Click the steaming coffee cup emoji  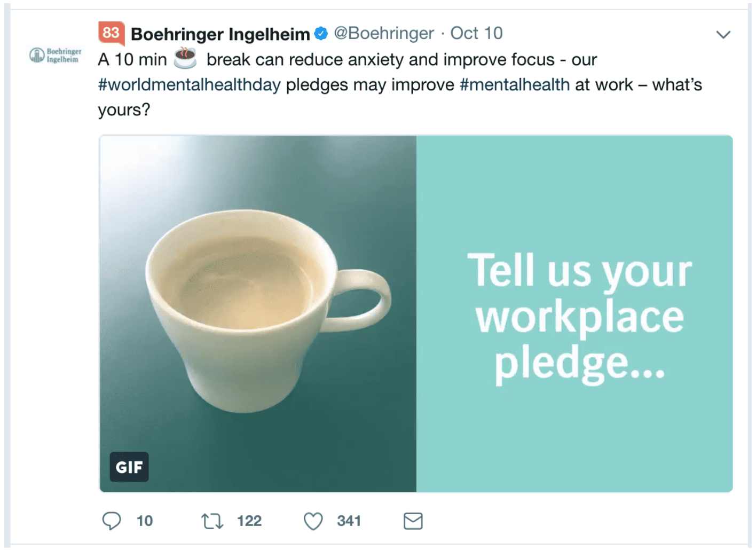185,58
